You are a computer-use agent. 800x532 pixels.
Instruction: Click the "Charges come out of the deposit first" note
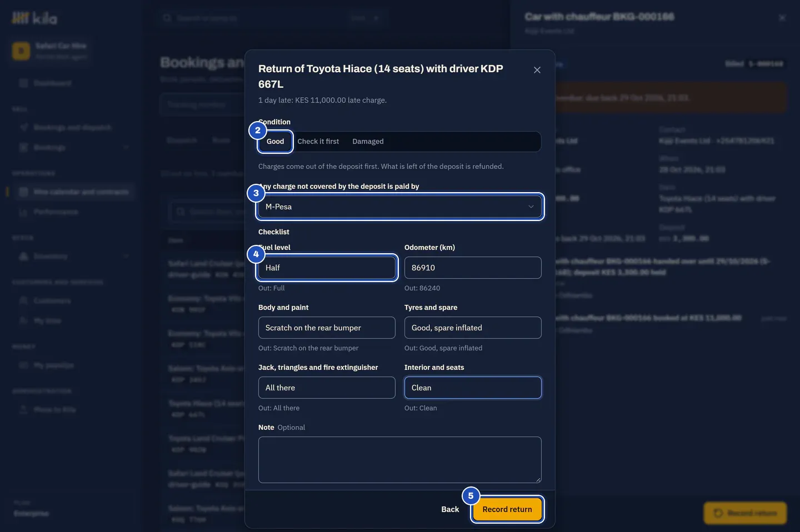pyautogui.click(x=381, y=167)
